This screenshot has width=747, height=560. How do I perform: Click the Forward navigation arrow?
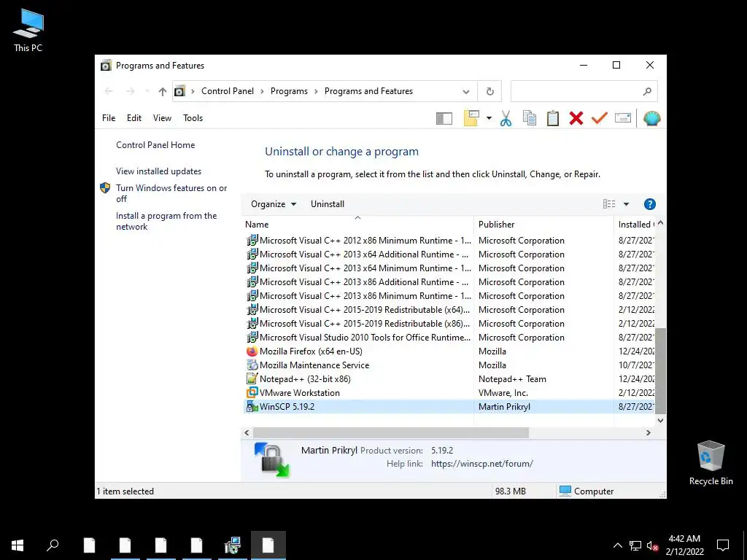(x=130, y=91)
